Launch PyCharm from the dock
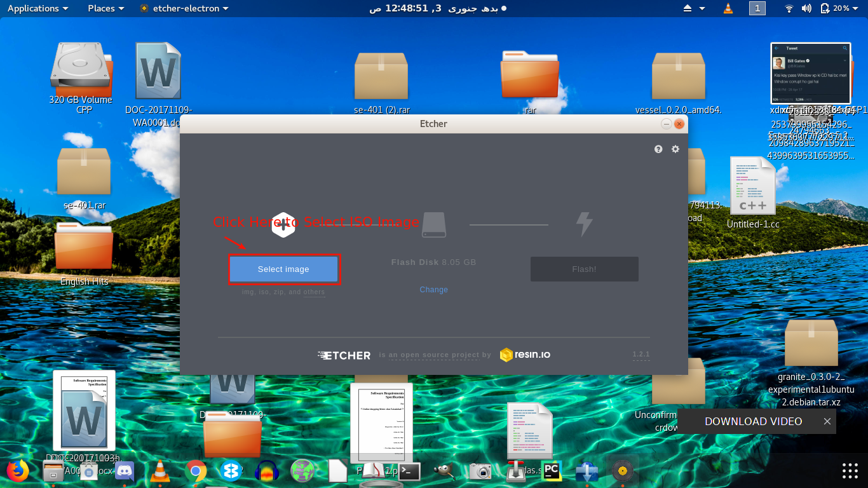 (x=552, y=471)
